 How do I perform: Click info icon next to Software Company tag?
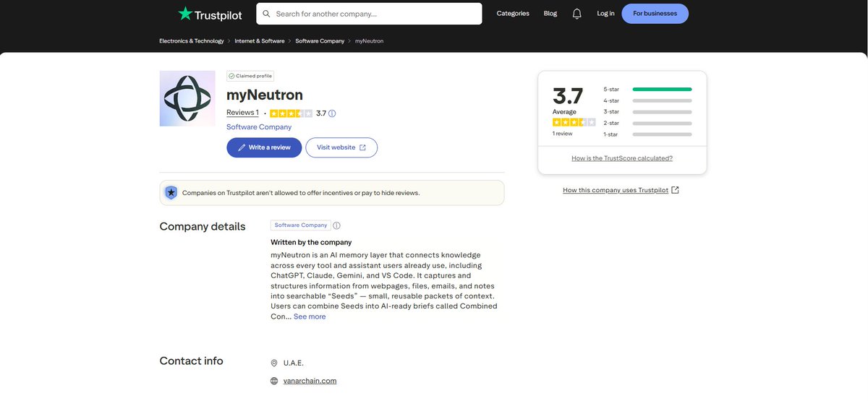(336, 225)
